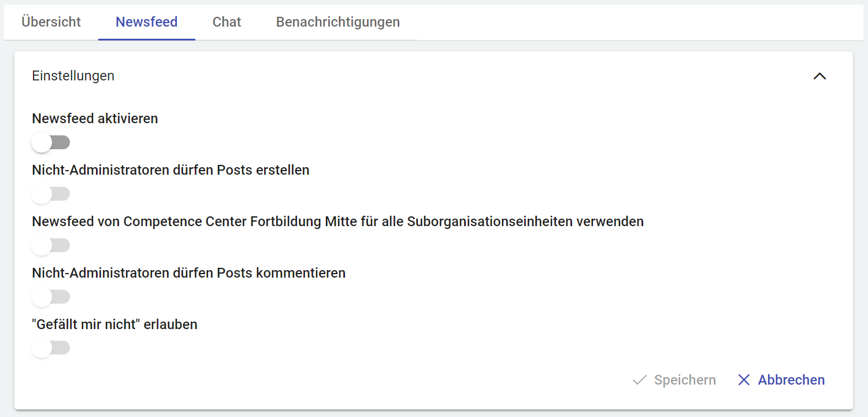Toggle Newsfeed for all Suborganisationseinheiten switch
This screenshot has height=417, width=868.
[x=51, y=245]
